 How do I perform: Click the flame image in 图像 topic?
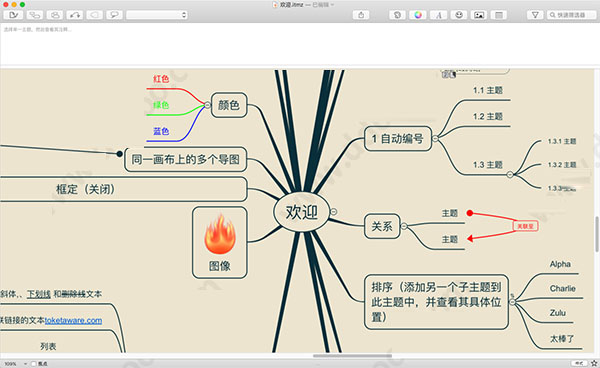[x=220, y=234]
